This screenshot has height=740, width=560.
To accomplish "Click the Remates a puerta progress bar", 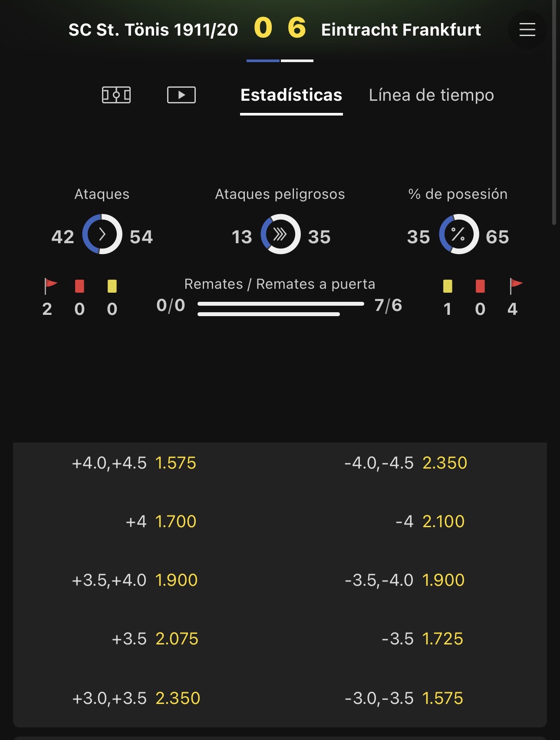I will (x=269, y=314).
